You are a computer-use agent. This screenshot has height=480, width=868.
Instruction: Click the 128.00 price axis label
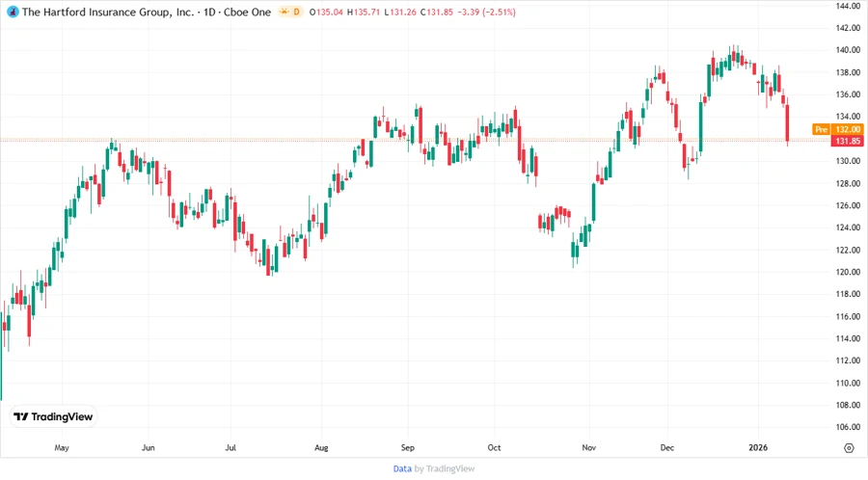coord(848,183)
